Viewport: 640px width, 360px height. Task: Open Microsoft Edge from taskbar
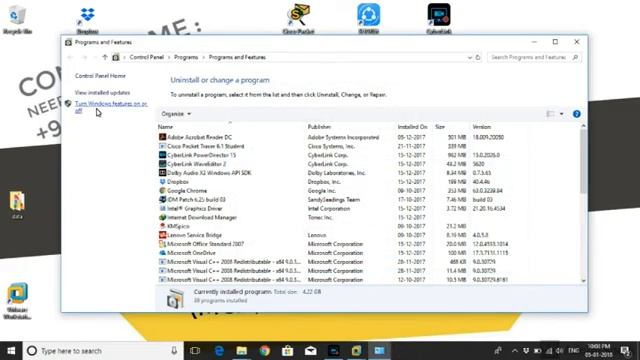pyautogui.click(x=219, y=351)
